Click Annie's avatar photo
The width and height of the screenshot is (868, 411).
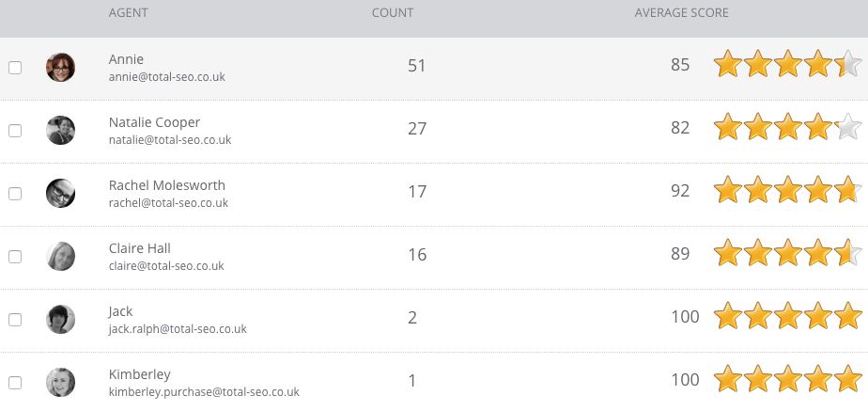(x=60, y=68)
